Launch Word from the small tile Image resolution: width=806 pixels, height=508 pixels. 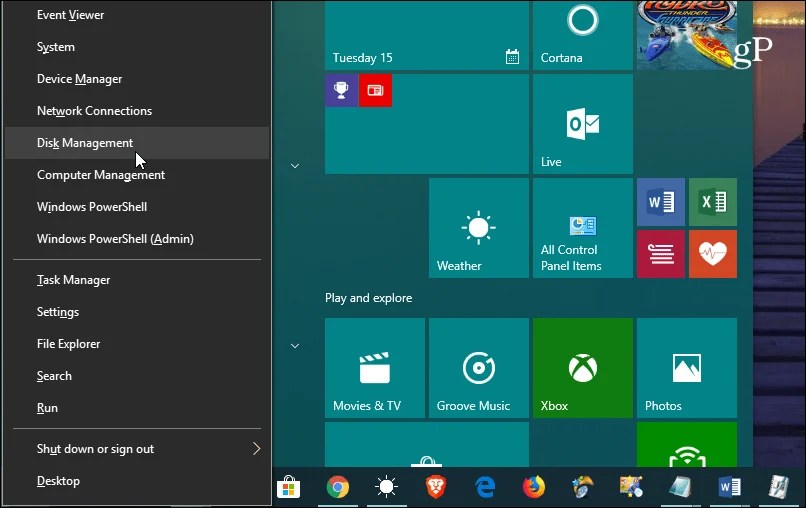click(661, 202)
